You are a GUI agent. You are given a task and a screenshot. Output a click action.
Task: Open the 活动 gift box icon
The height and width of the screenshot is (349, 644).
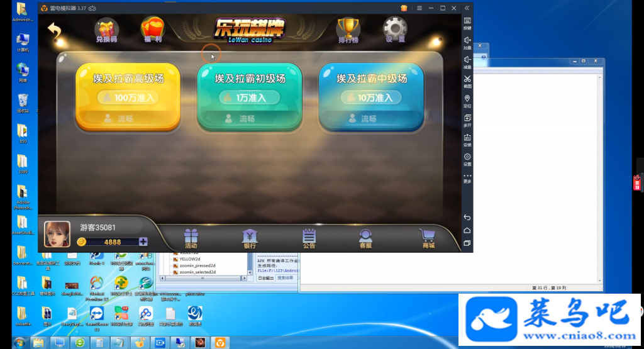191,238
